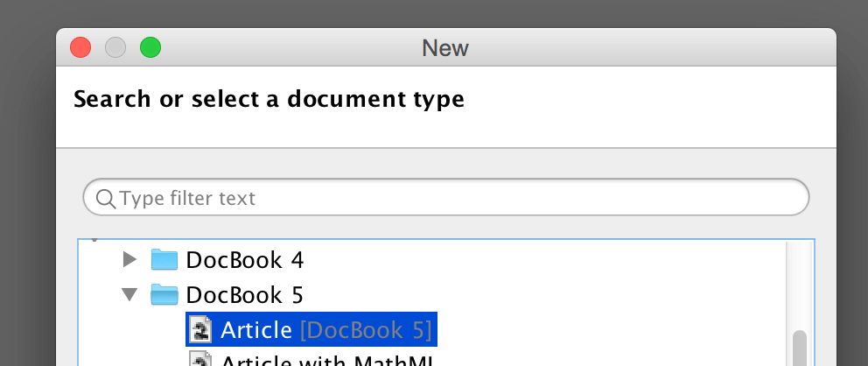
Task: Click the DocBook 5 folder icon
Action: pos(164,294)
